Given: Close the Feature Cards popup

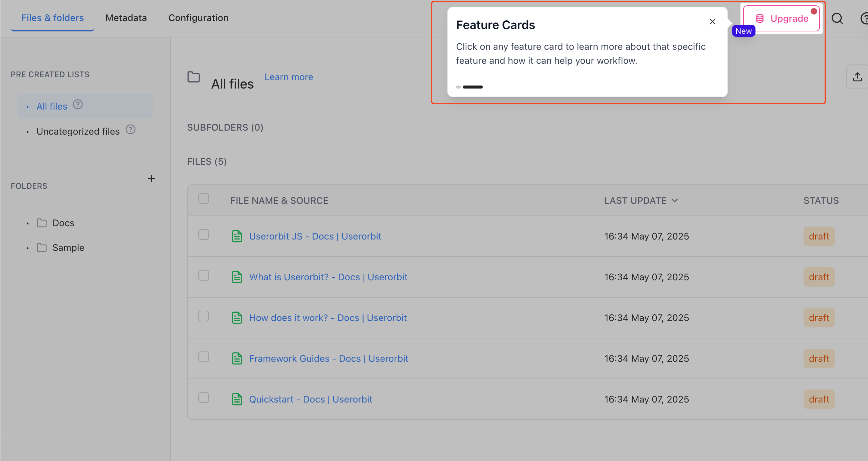Looking at the screenshot, I should click(x=712, y=22).
